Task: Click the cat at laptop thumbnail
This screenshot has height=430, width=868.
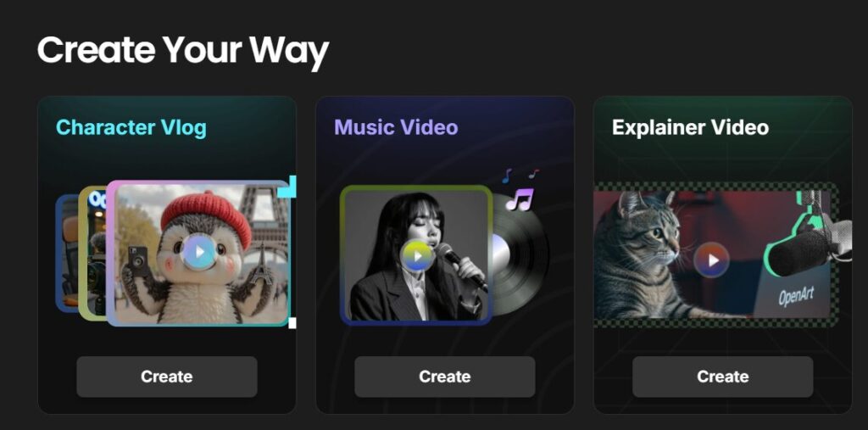Action: (715, 255)
